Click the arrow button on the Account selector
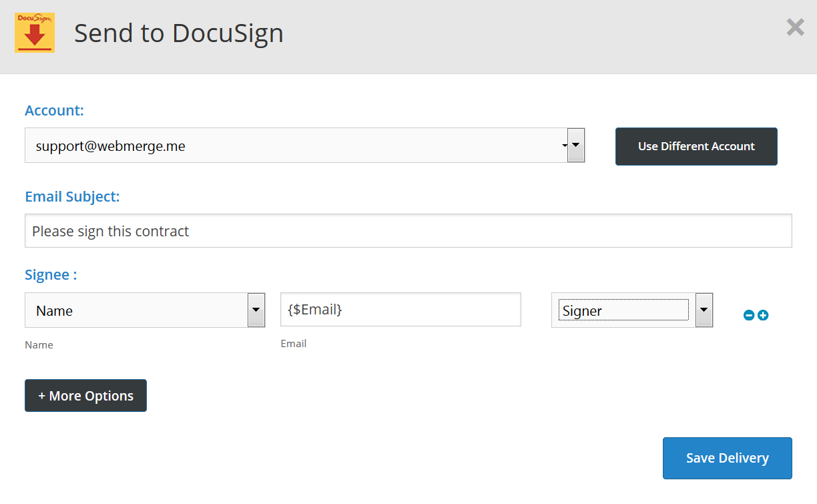Viewport: 817px width, 504px height. tap(575, 146)
